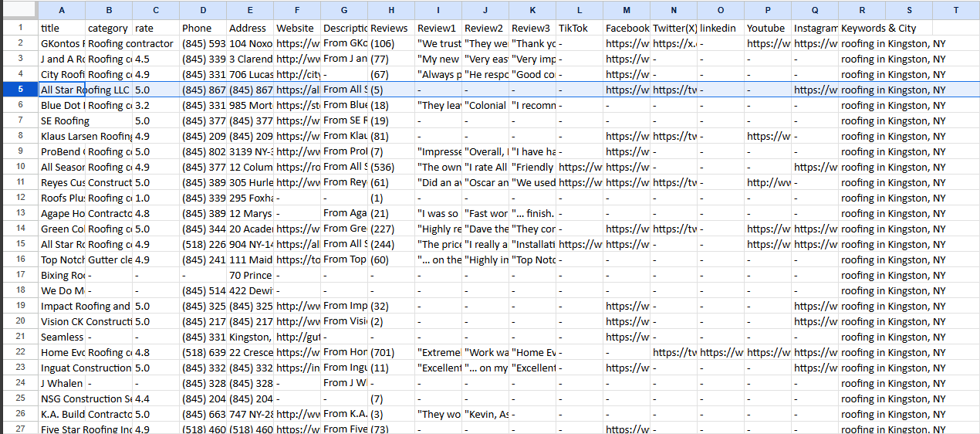Select the 'Gutter cle' category cell
980x434 pixels.
coord(109,259)
